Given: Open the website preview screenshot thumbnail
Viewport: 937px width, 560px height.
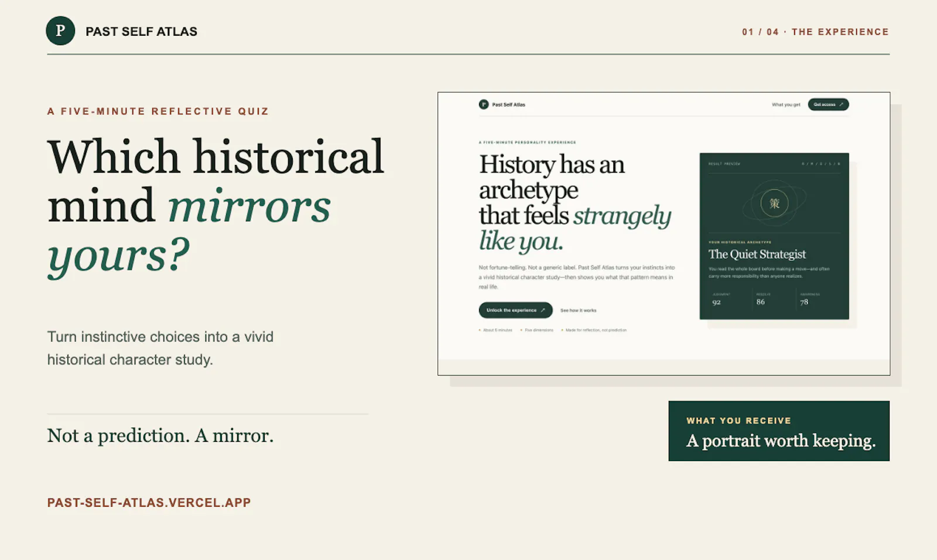Looking at the screenshot, I should click(664, 233).
